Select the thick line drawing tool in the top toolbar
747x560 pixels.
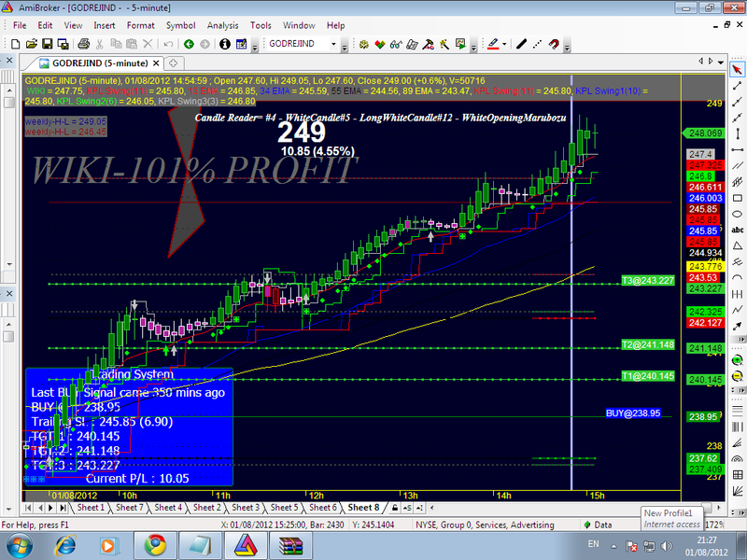(522, 44)
